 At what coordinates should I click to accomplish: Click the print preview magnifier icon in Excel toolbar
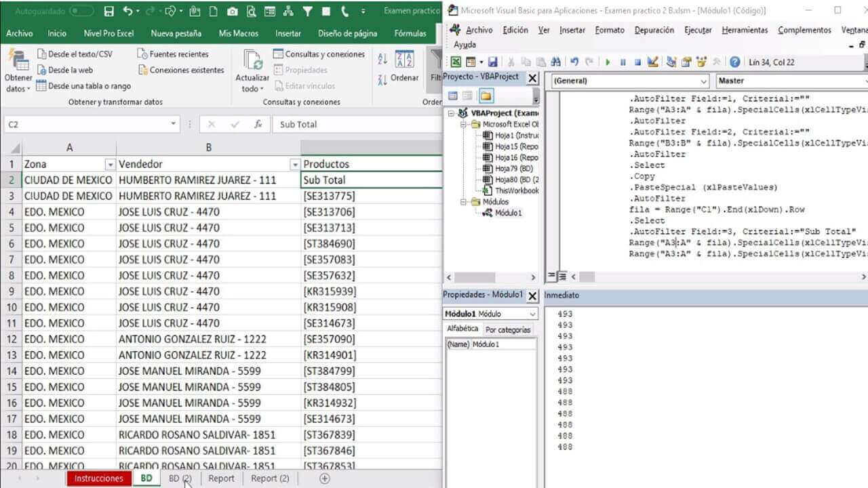tap(251, 12)
